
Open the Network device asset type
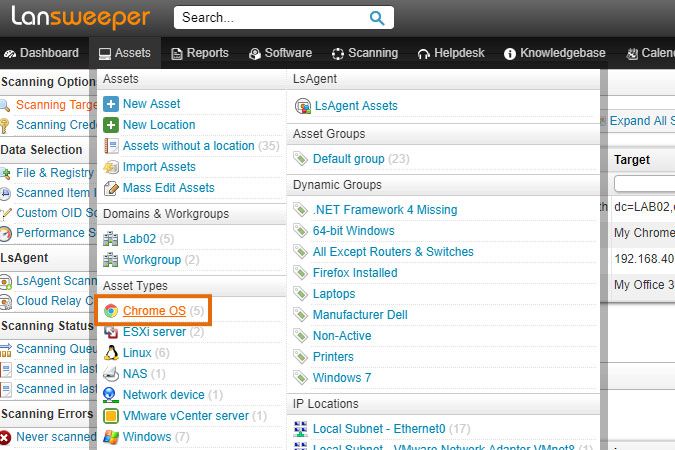pos(164,395)
